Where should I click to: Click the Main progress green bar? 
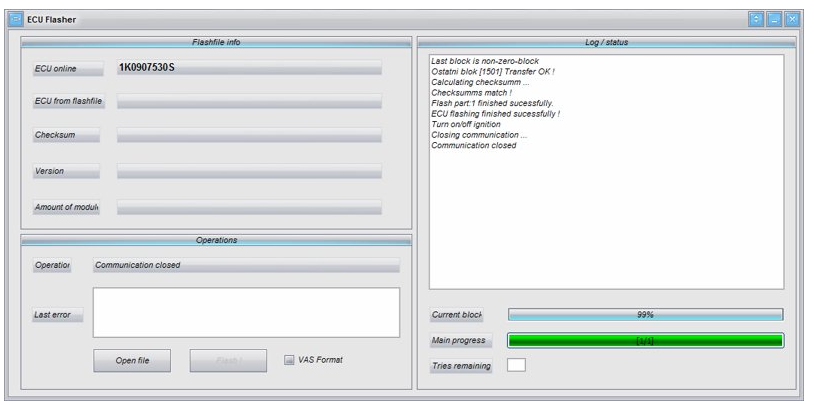pyautogui.click(x=645, y=340)
